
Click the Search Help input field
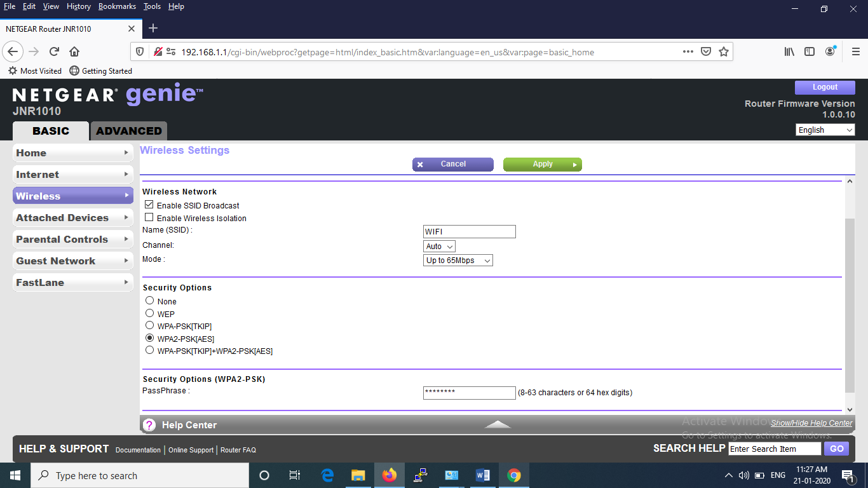coord(775,449)
